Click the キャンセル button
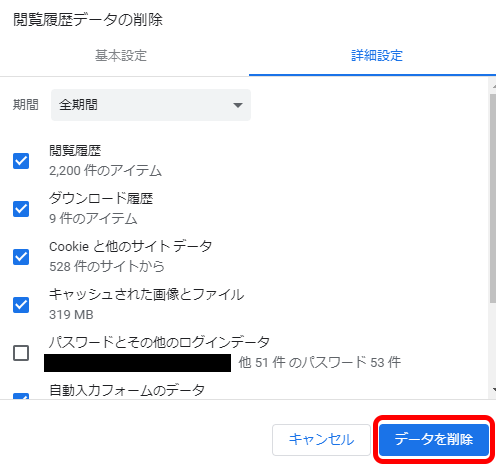 click(x=321, y=440)
